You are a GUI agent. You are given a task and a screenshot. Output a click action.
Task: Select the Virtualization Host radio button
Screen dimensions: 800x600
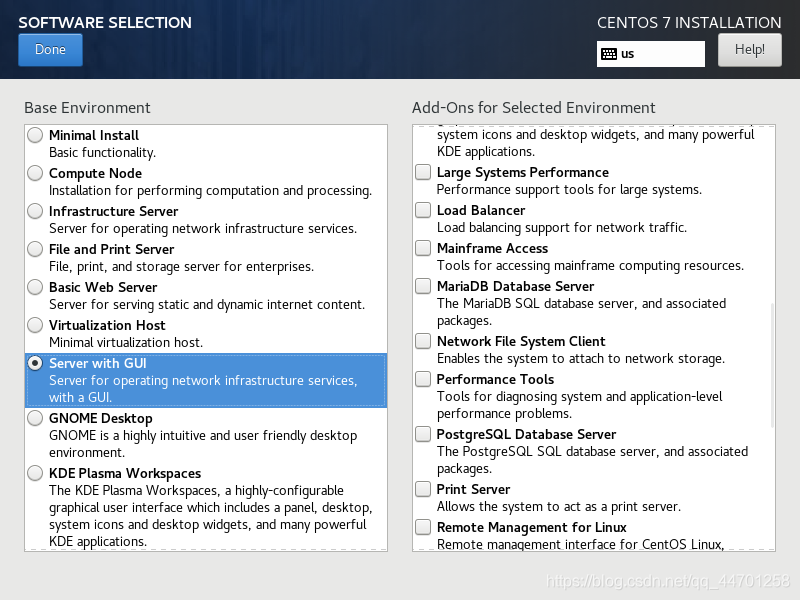pyautogui.click(x=35, y=325)
